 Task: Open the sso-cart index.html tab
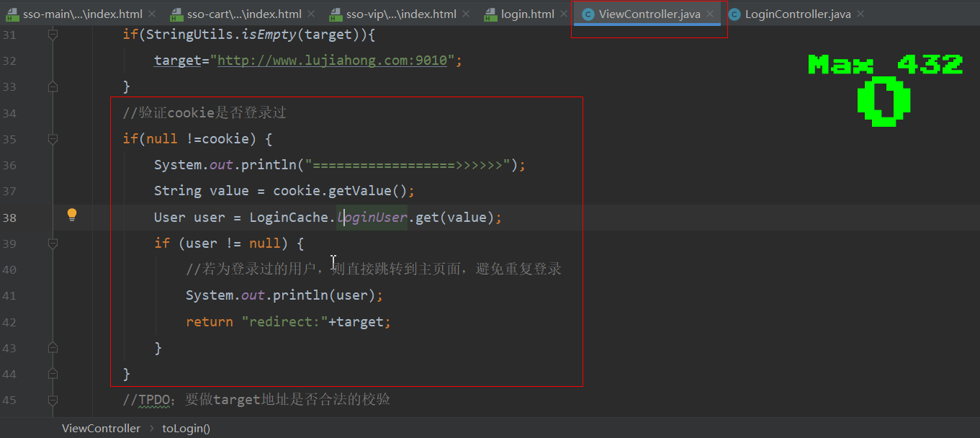click(245, 14)
